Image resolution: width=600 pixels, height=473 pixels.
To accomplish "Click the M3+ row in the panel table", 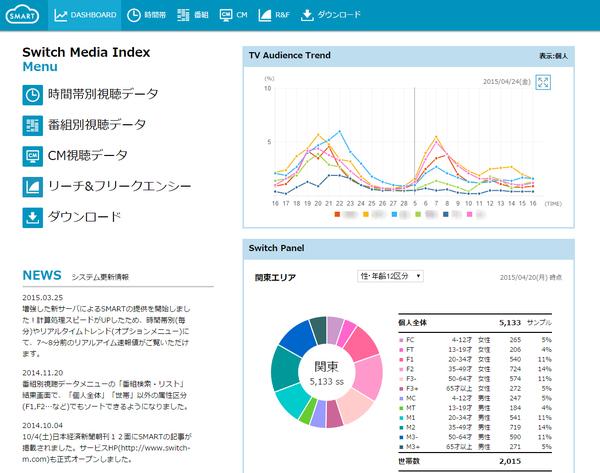I will click(475, 447).
